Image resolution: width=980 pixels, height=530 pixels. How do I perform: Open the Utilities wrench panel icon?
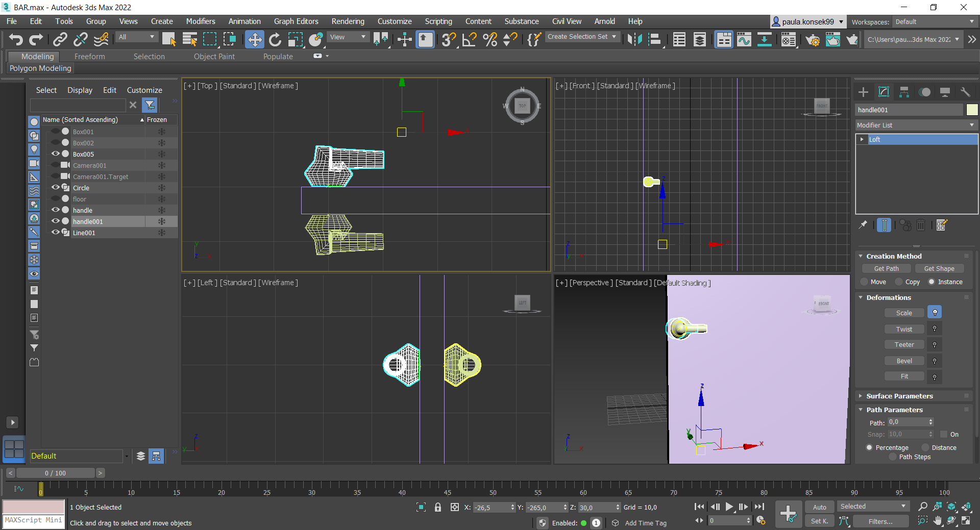[965, 92]
